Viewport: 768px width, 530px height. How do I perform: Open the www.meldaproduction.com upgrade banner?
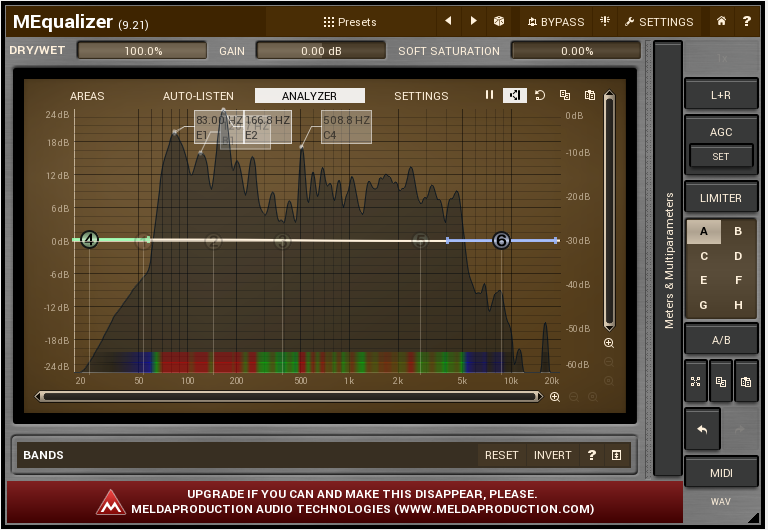click(345, 502)
